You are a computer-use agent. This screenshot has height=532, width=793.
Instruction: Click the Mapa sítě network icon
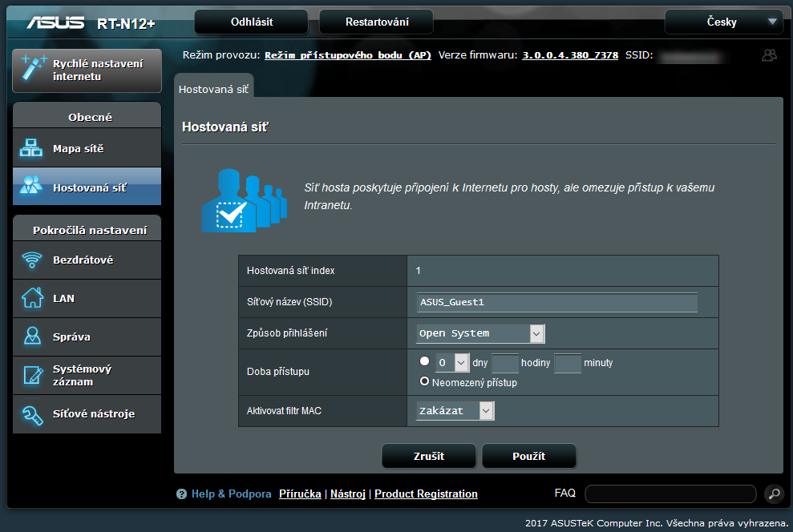pyautogui.click(x=30, y=147)
